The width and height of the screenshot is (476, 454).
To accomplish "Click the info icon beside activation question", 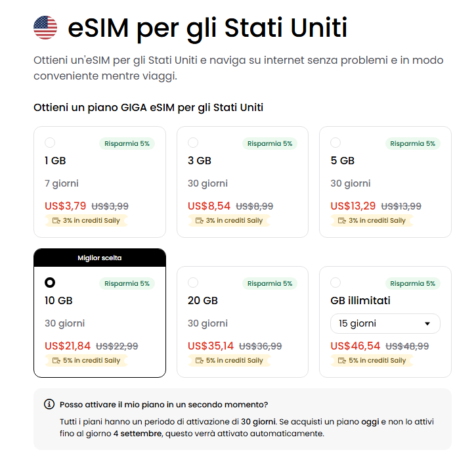I will [x=49, y=404].
